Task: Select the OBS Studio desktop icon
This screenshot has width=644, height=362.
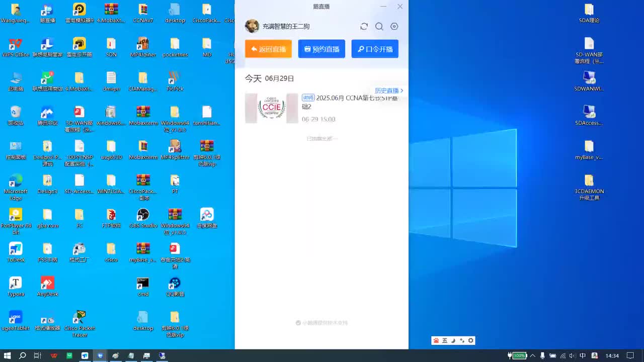Action: point(143,218)
